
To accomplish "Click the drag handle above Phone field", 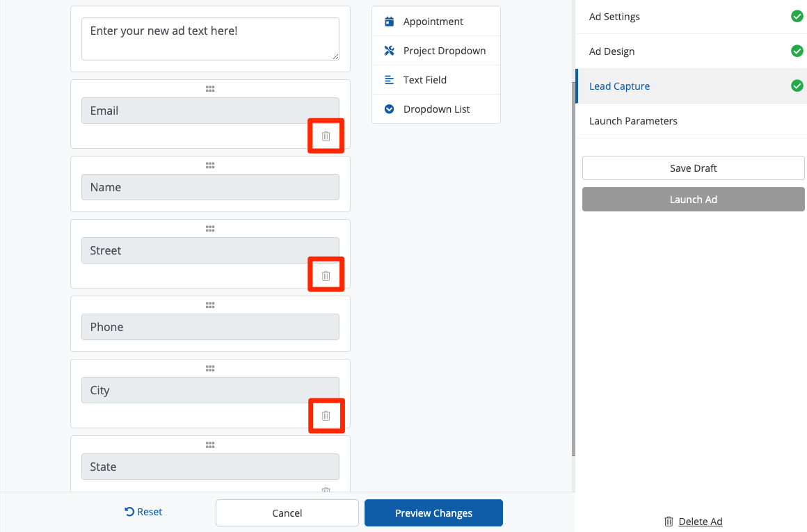I will coord(210,305).
